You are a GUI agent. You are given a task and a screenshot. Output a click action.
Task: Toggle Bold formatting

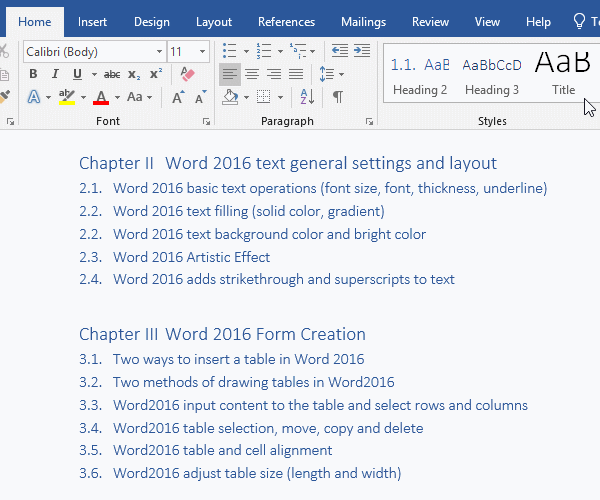(33, 73)
